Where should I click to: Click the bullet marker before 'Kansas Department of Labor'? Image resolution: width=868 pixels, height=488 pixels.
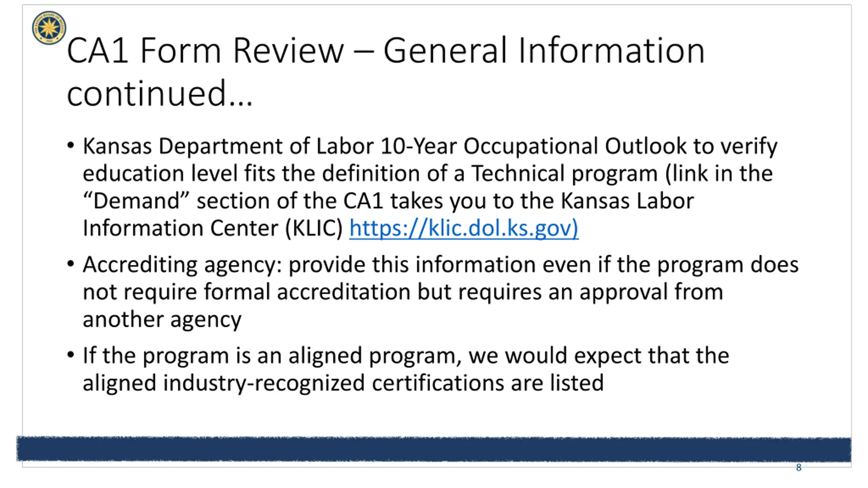[71, 146]
